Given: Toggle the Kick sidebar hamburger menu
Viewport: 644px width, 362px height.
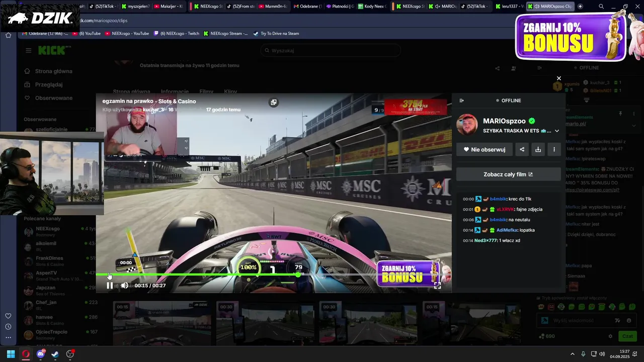Looking at the screenshot, I should click(x=28, y=50).
